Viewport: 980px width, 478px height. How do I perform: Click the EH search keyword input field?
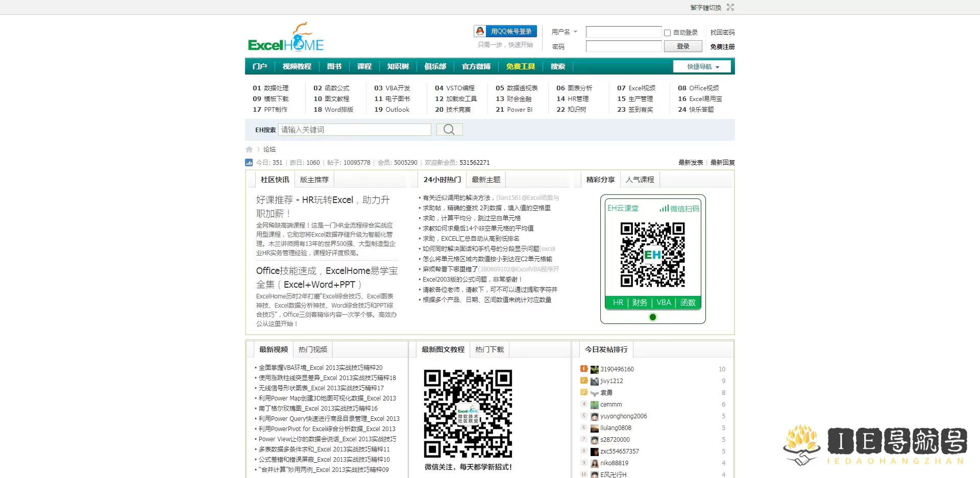coord(355,130)
